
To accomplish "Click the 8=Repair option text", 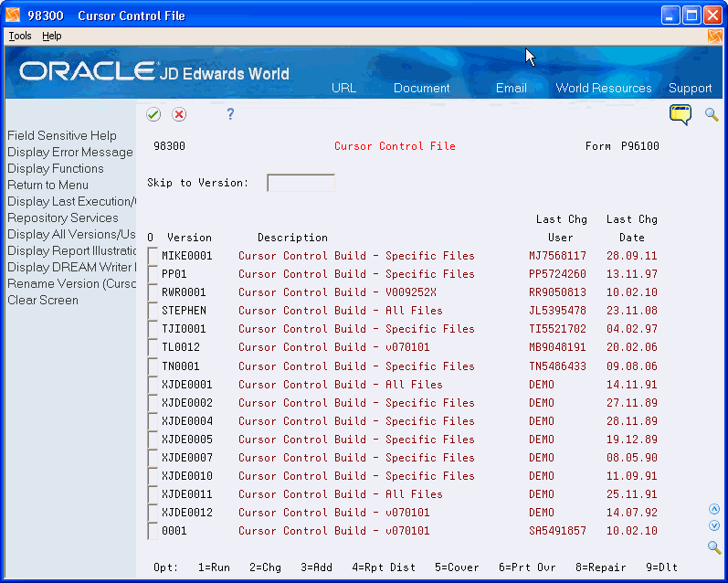I will [601, 567].
